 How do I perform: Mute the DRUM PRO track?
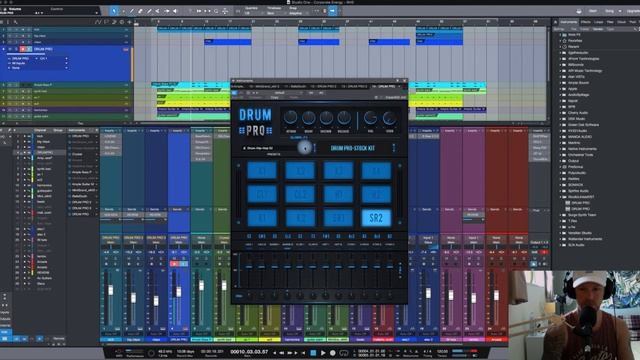tap(10, 49)
